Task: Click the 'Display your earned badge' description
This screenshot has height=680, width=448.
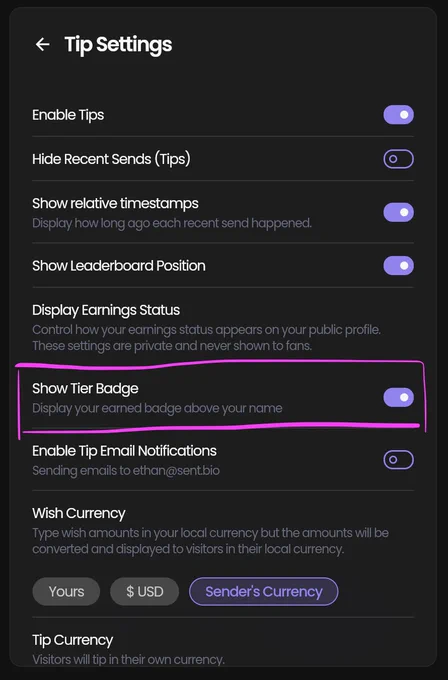Action: [157, 409]
